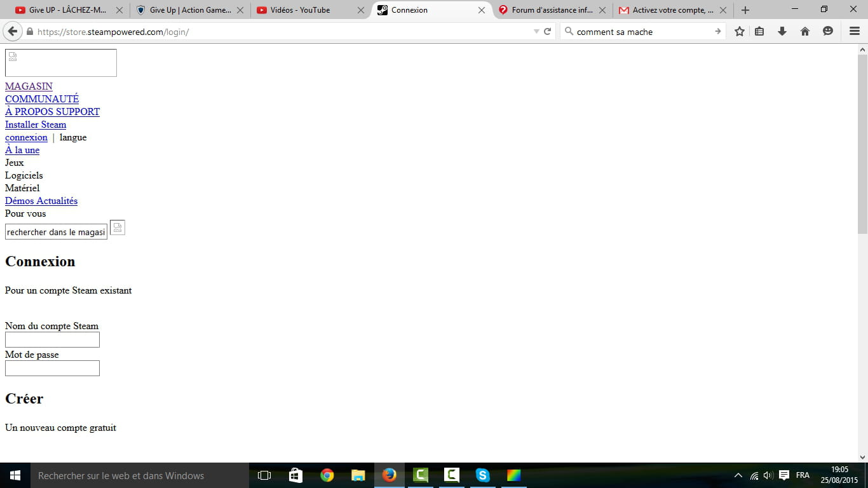Open the bookmarks list icon
This screenshot has width=868, height=488.
pyautogui.click(x=759, y=31)
